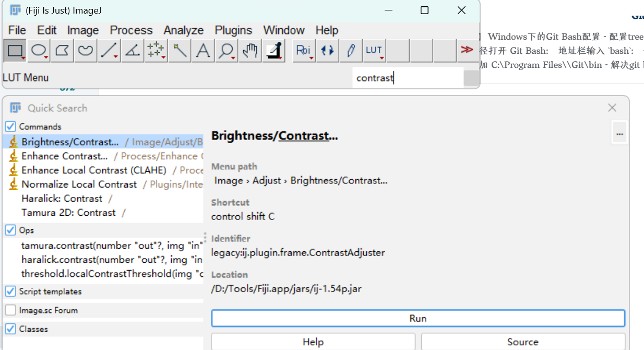The image size is (644, 350).
Task: Click the LUT toolbar icon
Action: tap(374, 50)
